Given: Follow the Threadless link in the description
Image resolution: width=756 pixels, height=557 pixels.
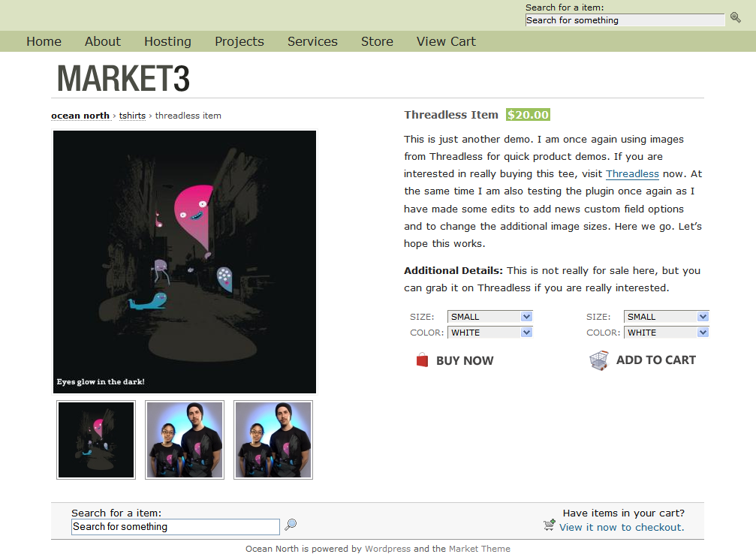Looking at the screenshot, I should click(632, 174).
